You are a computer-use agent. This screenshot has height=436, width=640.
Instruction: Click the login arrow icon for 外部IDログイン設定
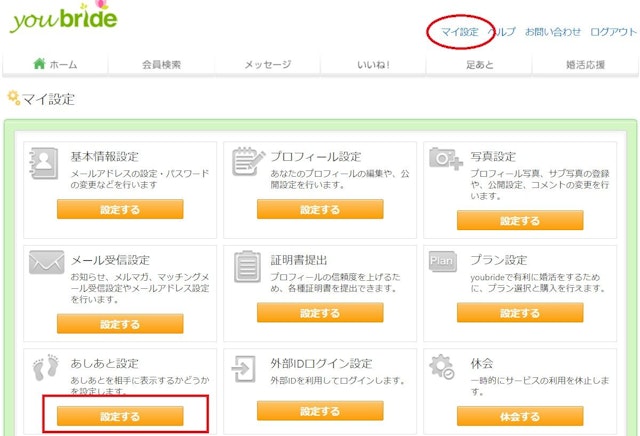point(244,369)
